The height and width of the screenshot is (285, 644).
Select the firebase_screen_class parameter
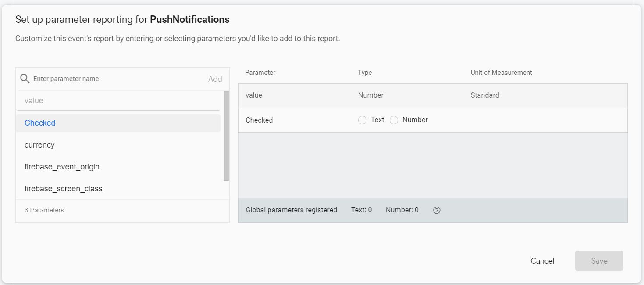64,189
